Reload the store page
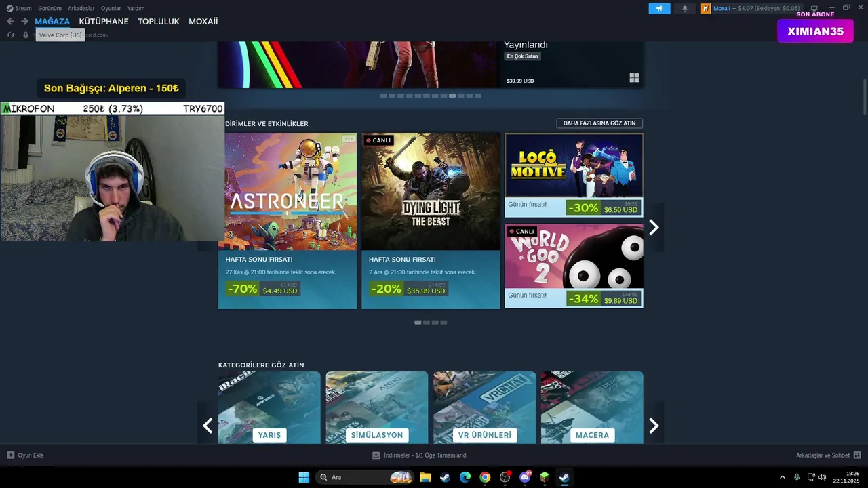The width and height of the screenshot is (868, 488). pyautogui.click(x=11, y=35)
